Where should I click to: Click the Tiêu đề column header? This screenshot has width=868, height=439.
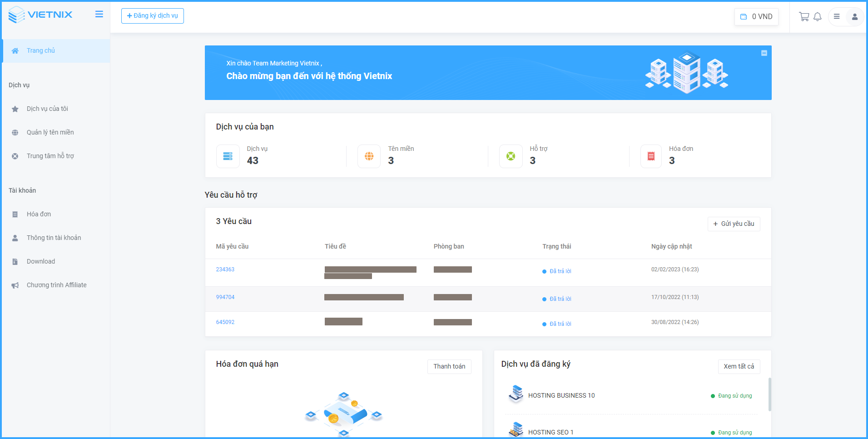(x=335, y=246)
